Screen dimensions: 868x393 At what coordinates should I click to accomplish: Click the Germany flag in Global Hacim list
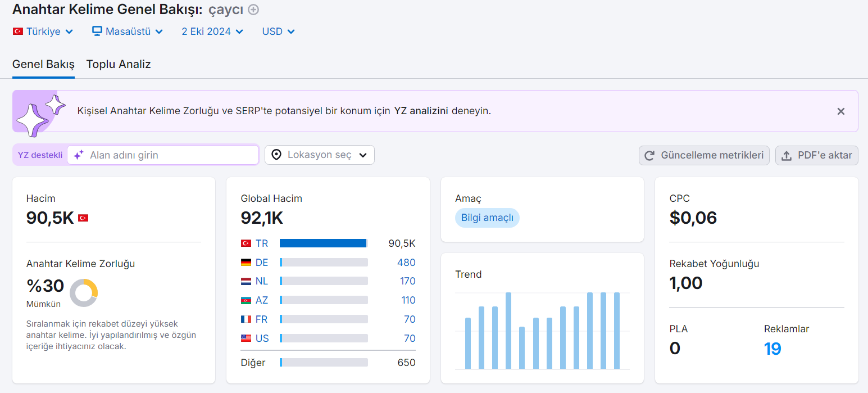[246, 263]
